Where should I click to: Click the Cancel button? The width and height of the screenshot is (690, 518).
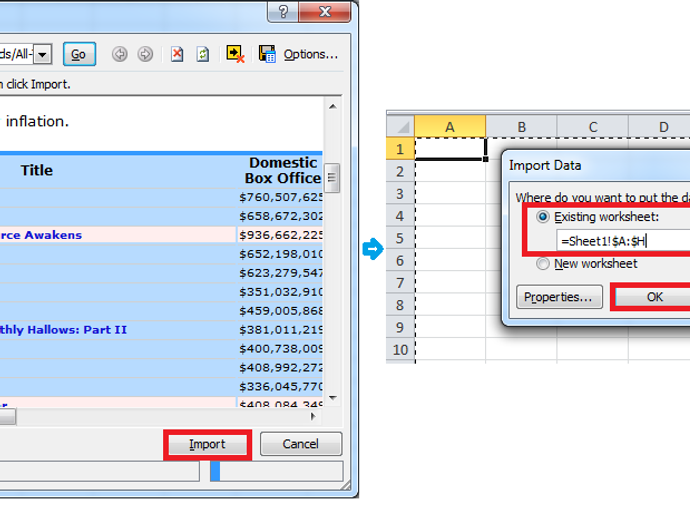pos(301,444)
